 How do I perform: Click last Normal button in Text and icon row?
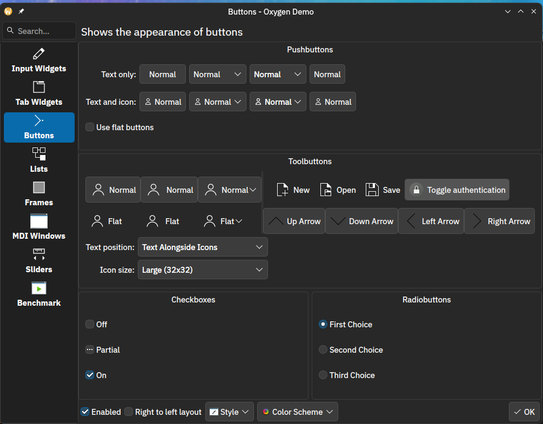point(333,102)
